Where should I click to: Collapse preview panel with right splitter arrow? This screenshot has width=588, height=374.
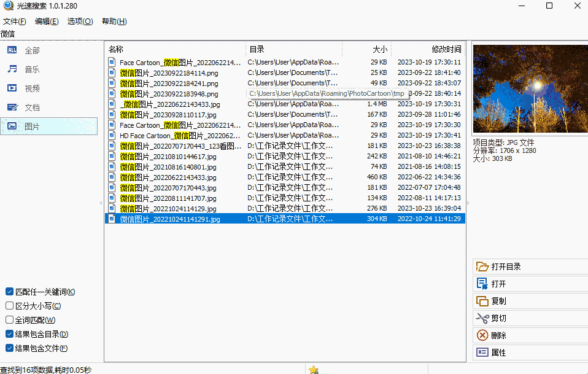coord(468,203)
